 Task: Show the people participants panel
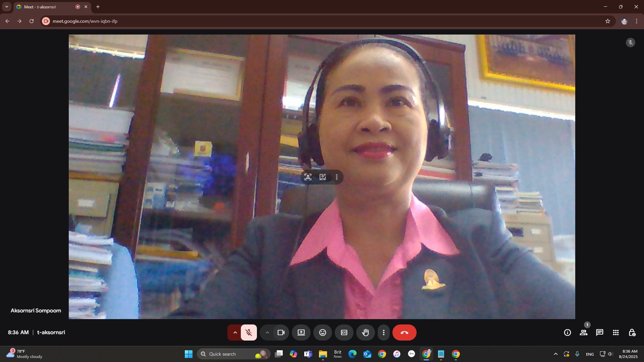tap(584, 333)
